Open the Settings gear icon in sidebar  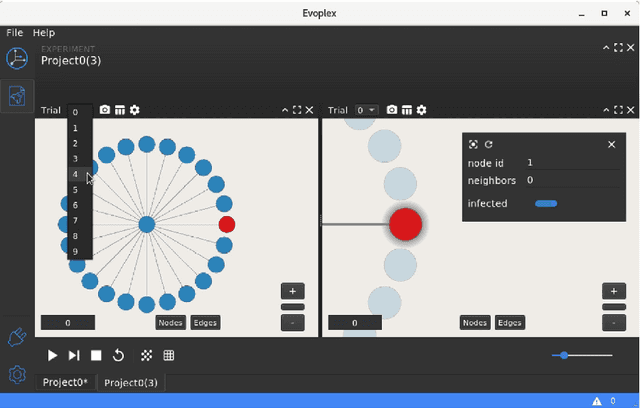point(17,375)
